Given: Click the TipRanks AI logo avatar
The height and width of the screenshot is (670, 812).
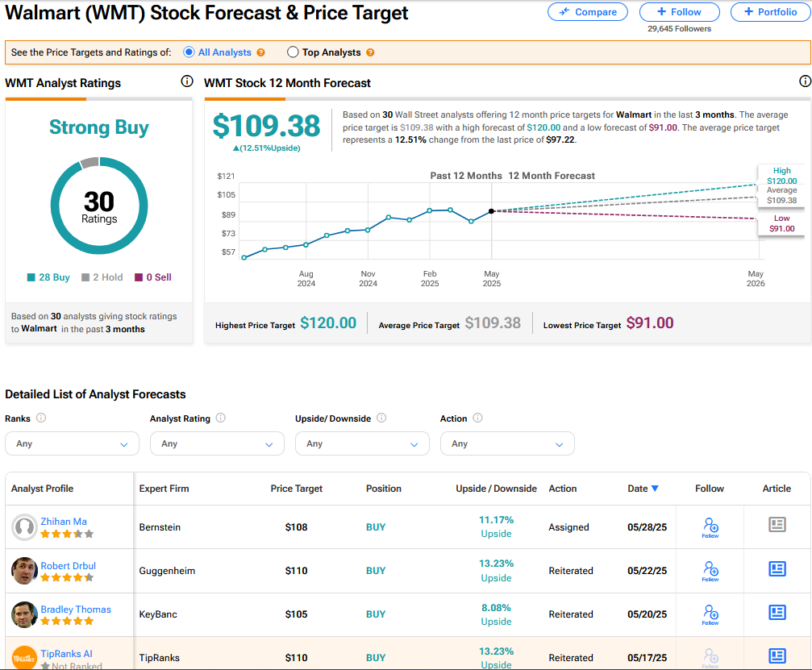Looking at the screenshot, I should [x=24, y=658].
